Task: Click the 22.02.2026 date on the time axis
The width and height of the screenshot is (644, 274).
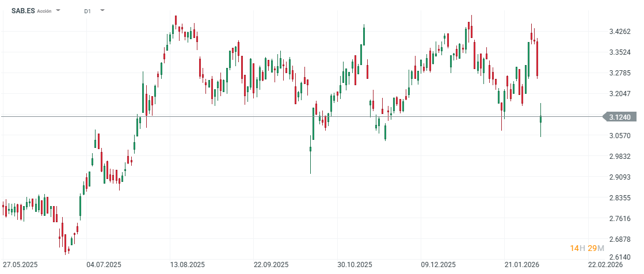Action: click(x=605, y=265)
